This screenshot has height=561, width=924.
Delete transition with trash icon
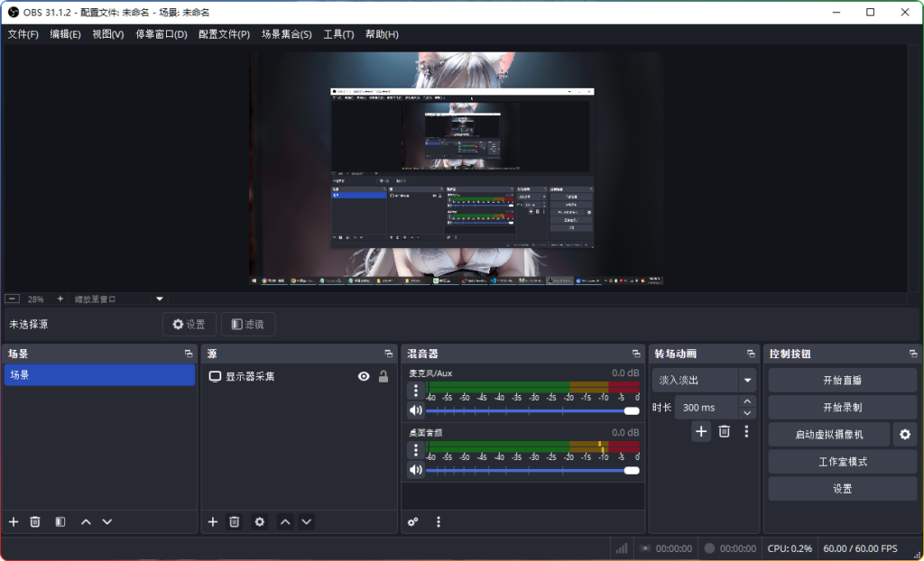[x=725, y=431]
